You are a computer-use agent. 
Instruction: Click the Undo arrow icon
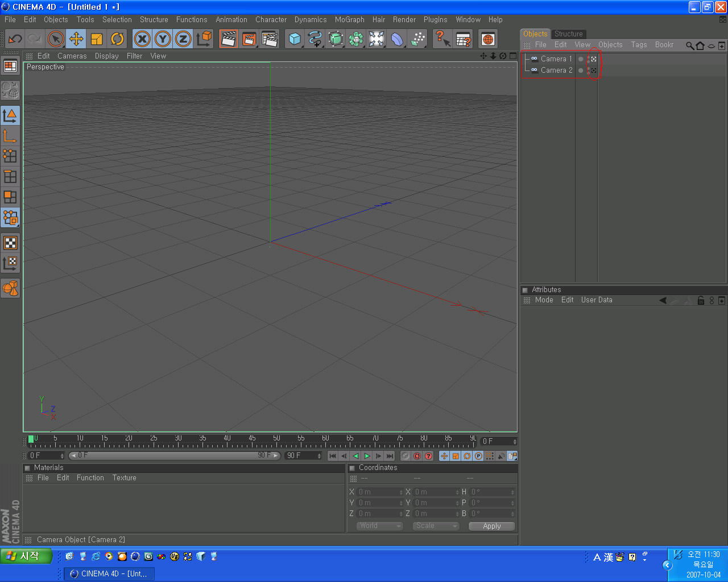pos(15,39)
